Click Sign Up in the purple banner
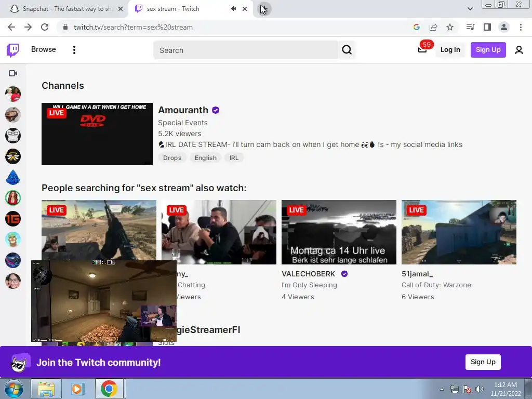 click(x=483, y=362)
